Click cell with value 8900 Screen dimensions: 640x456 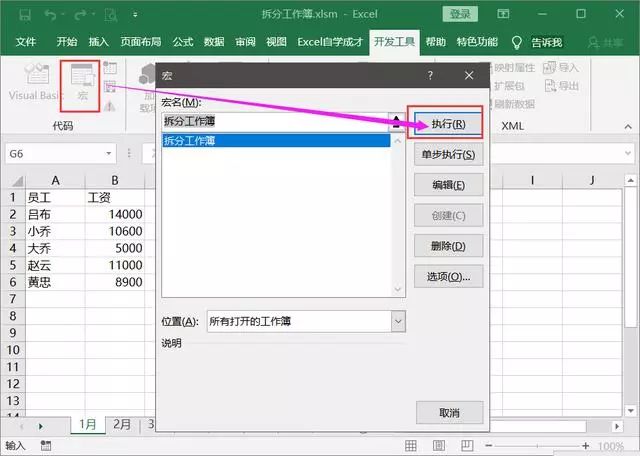pyautogui.click(x=115, y=282)
